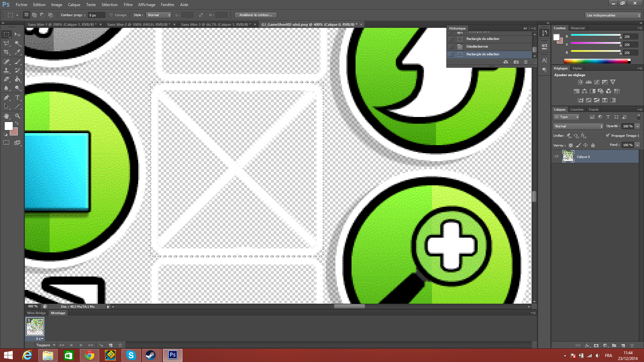This screenshot has width=644, height=362.
Task: Switch to the Couches tab
Action: (577, 110)
